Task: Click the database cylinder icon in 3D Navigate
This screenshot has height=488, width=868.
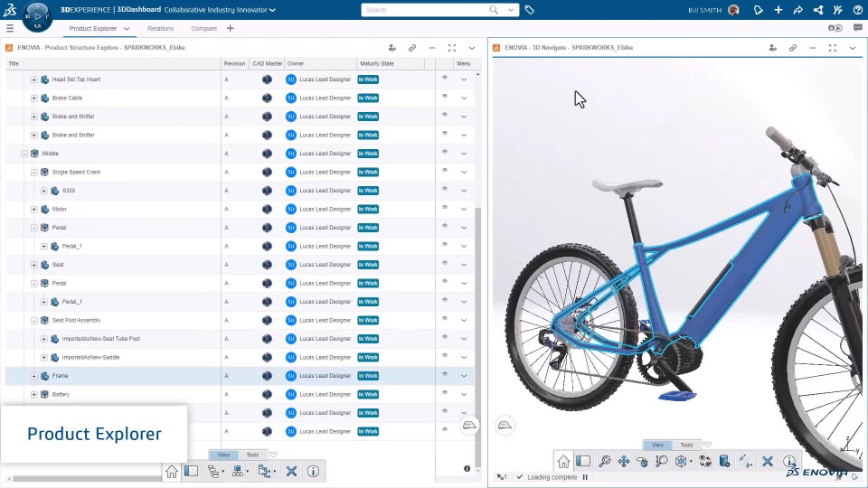Action: (724, 462)
